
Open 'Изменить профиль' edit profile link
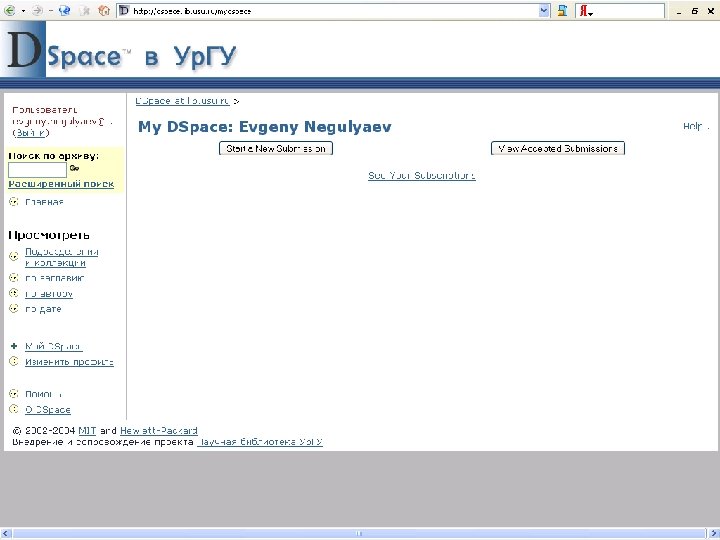point(69,362)
